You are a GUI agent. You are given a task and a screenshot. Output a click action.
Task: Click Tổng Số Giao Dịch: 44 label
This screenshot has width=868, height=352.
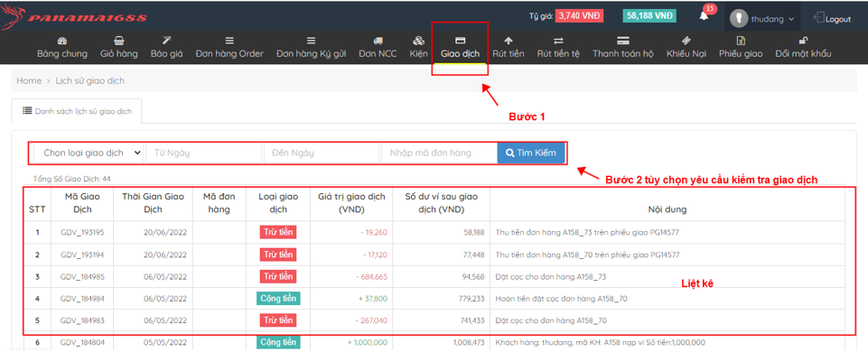click(x=72, y=179)
